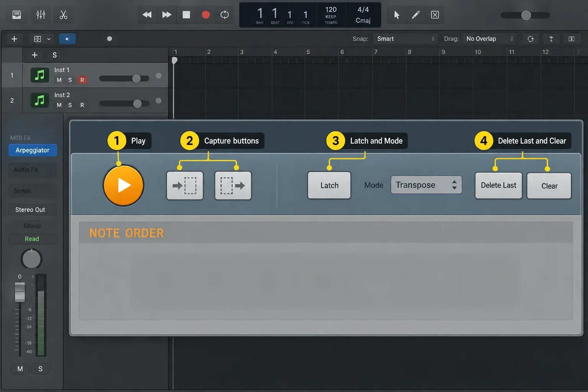Toggle the Latch button
588x392 pixels.
point(329,185)
